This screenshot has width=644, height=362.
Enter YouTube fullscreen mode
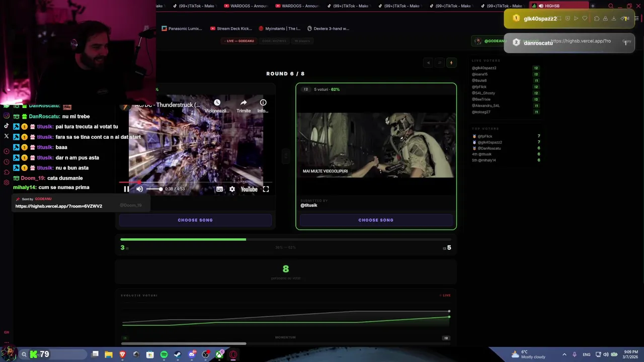[x=266, y=189]
